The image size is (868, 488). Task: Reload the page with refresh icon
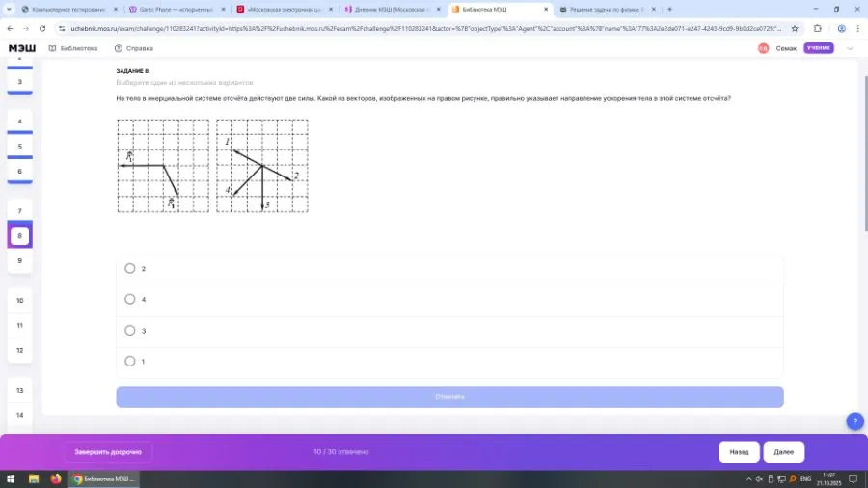point(42,28)
